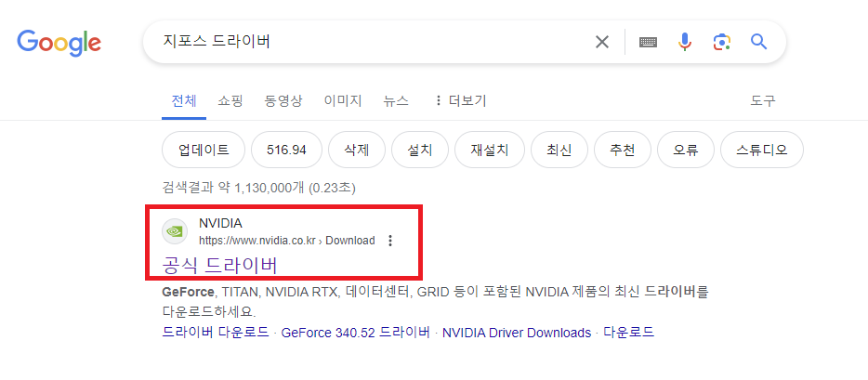Select the 최신 suggestion chip
The height and width of the screenshot is (380, 868).
[x=559, y=150]
